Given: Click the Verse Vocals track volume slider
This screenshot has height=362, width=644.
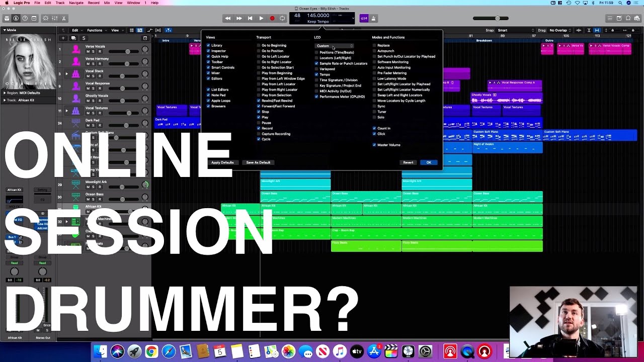Looking at the screenshot, I should pyautogui.click(x=123, y=51).
